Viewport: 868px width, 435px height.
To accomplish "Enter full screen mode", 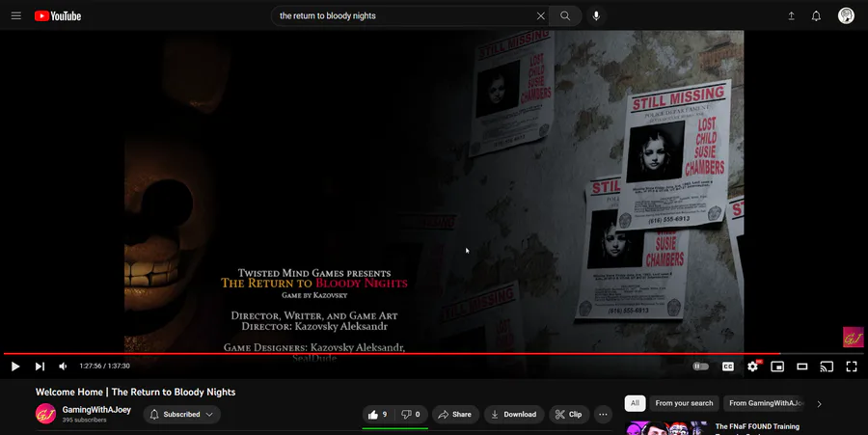I will [x=852, y=367].
